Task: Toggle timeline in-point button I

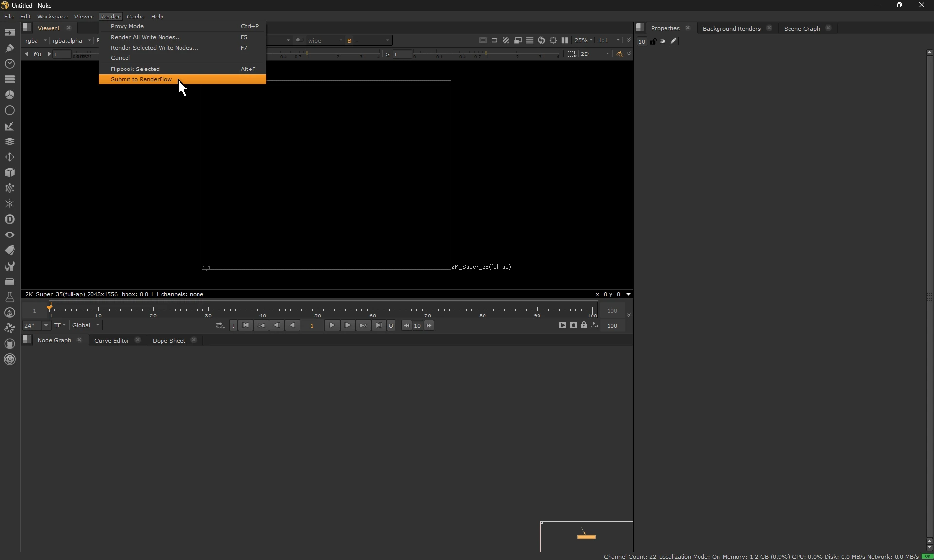Action: pyautogui.click(x=233, y=325)
